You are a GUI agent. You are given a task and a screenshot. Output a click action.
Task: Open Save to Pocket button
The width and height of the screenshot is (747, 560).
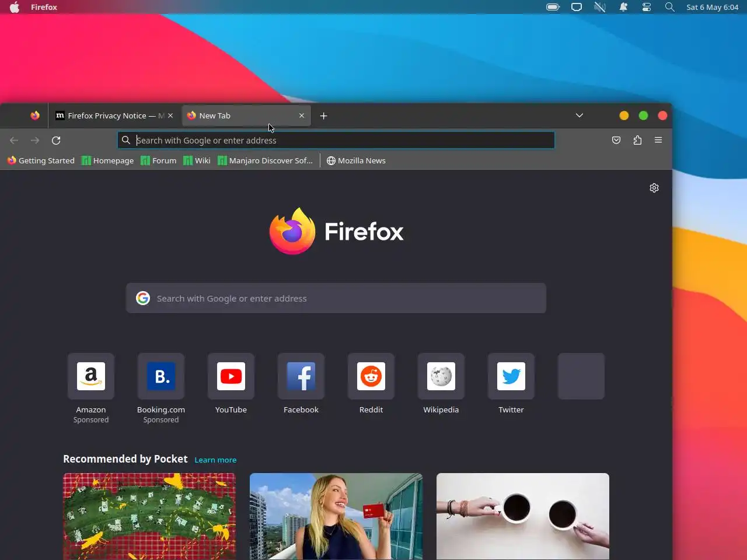click(x=616, y=140)
